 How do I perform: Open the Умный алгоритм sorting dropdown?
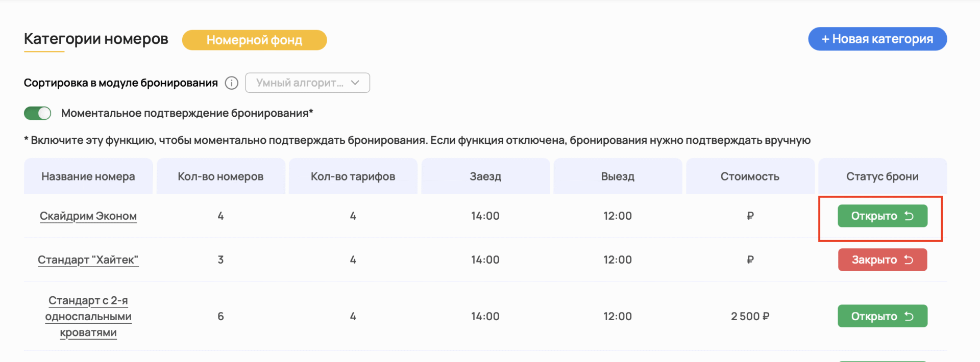pos(300,83)
